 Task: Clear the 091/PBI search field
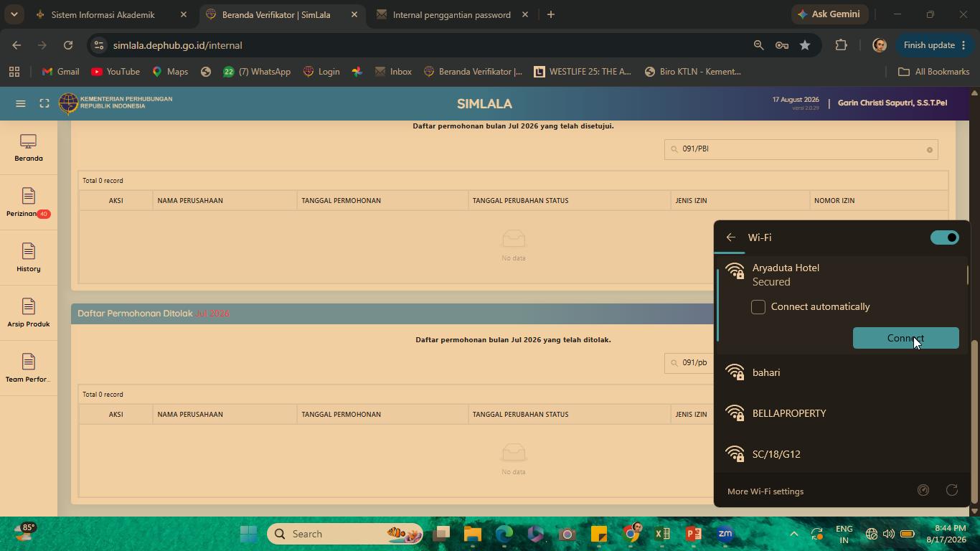[x=929, y=149]
